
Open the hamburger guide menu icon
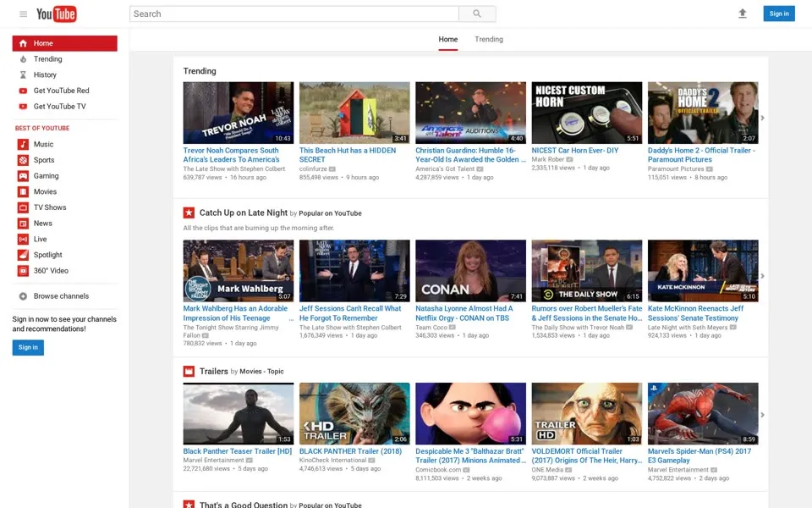24,14
